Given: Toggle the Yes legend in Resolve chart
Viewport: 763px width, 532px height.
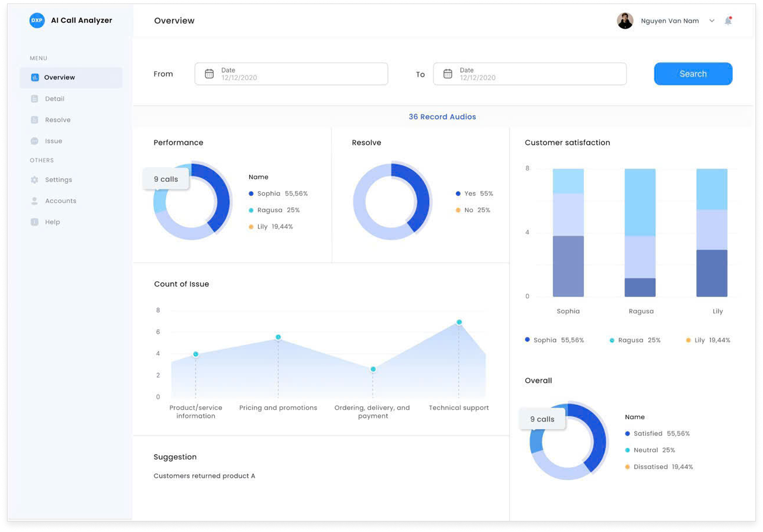Looking at the screenshot, I should (474, 194).
